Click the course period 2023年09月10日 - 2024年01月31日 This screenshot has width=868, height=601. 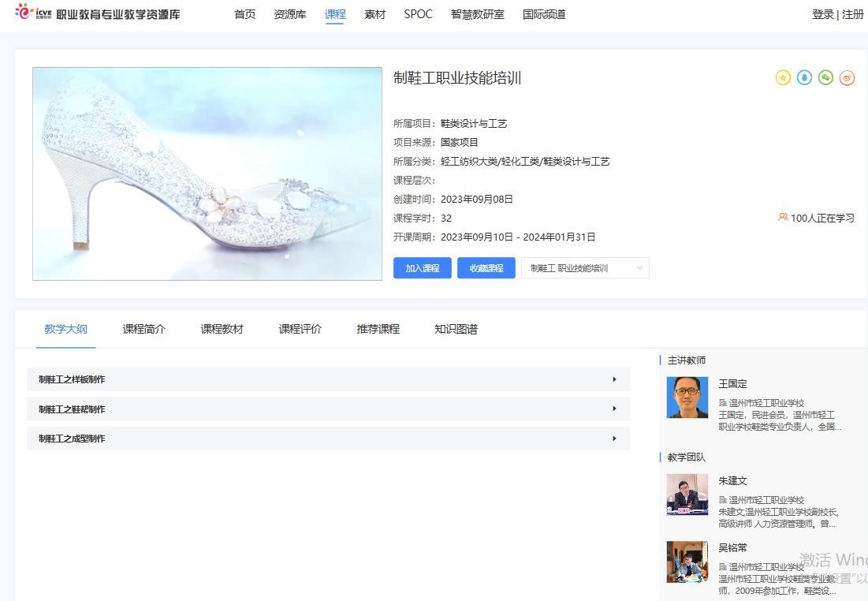pos(518,237)
